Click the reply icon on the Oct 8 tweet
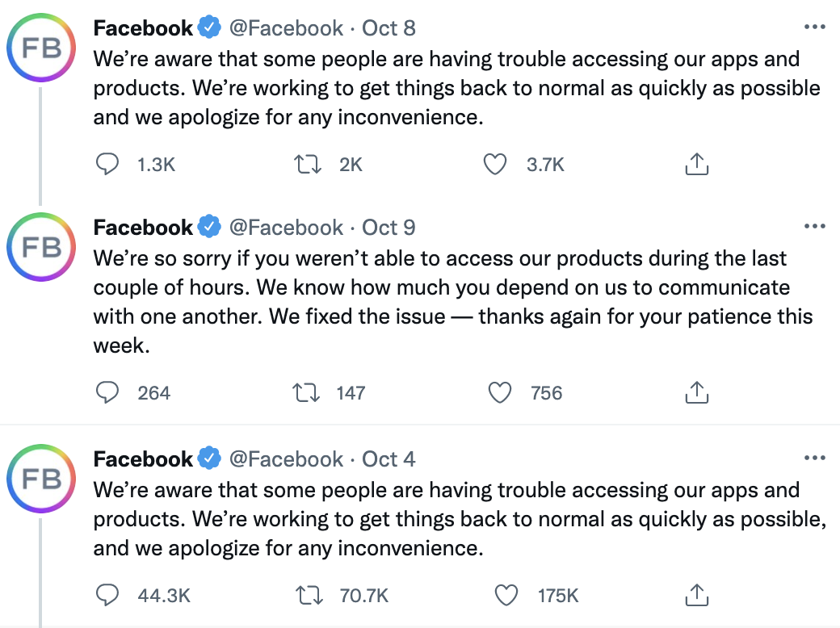The height and width of the screenshot is (628, 840). (x=107, y=164)
